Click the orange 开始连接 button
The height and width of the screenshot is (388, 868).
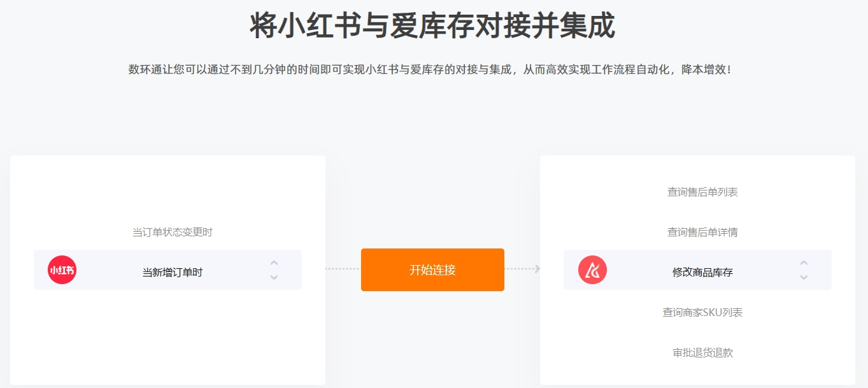432,269
